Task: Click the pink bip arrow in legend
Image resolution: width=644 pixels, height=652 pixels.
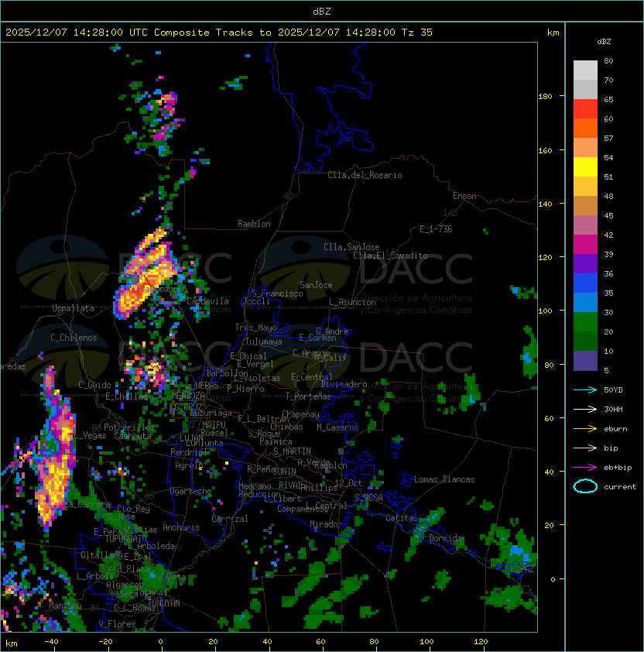Action: pos(585,448)
